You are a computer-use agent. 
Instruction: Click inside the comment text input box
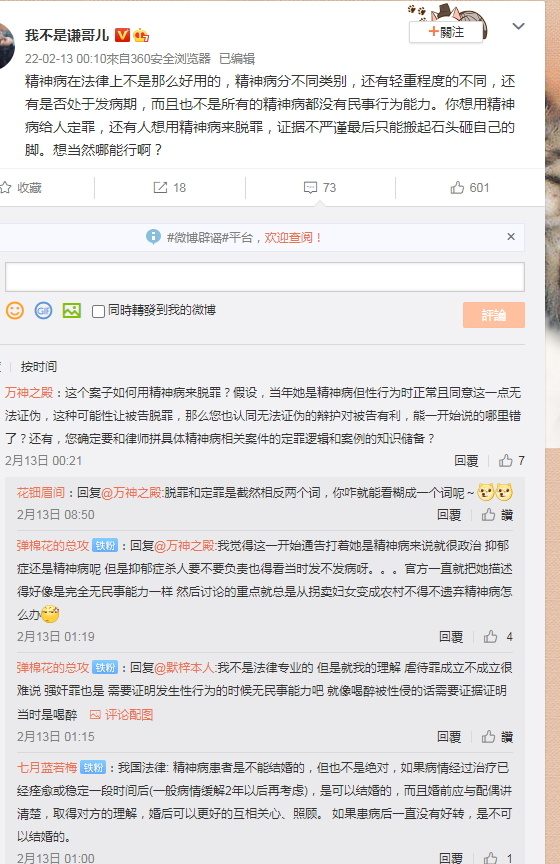pyautogui.click(x=265, y=277)
